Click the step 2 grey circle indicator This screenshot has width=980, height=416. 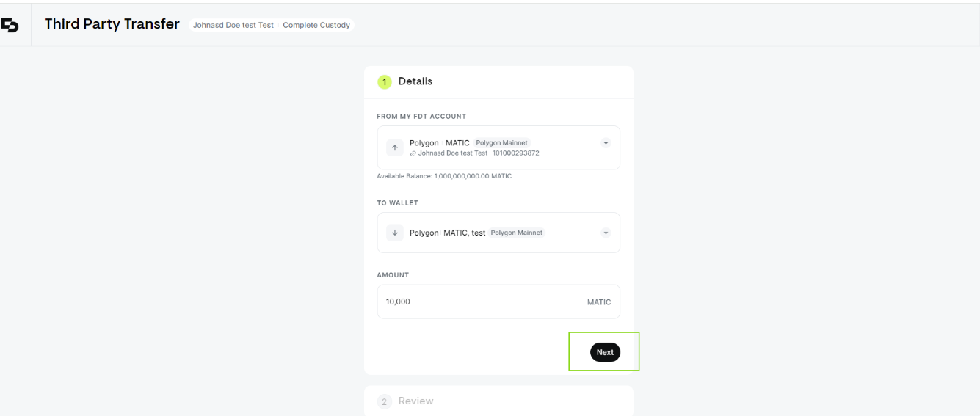(385, 401)
